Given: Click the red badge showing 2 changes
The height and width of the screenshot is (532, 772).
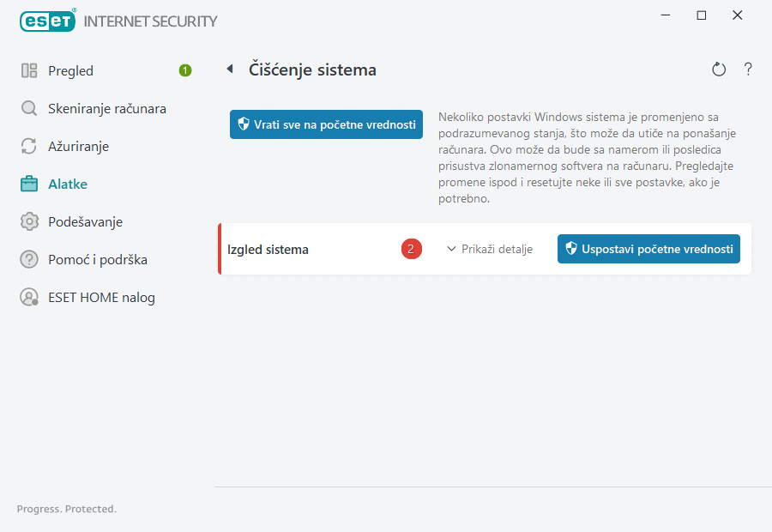Looking at the screenshot, I should [411, 249].
